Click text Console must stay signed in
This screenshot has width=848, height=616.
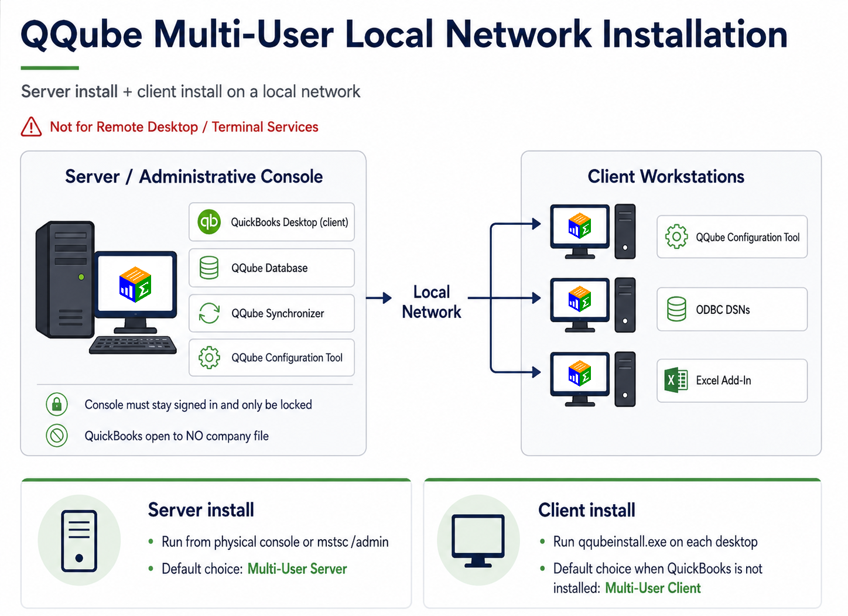(x=198, y=405)
